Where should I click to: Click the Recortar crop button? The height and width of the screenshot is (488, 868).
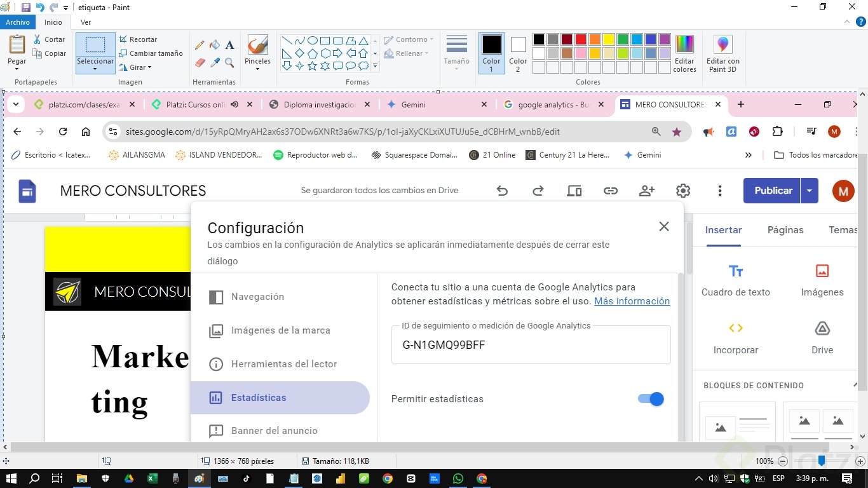tap(138, 39)
